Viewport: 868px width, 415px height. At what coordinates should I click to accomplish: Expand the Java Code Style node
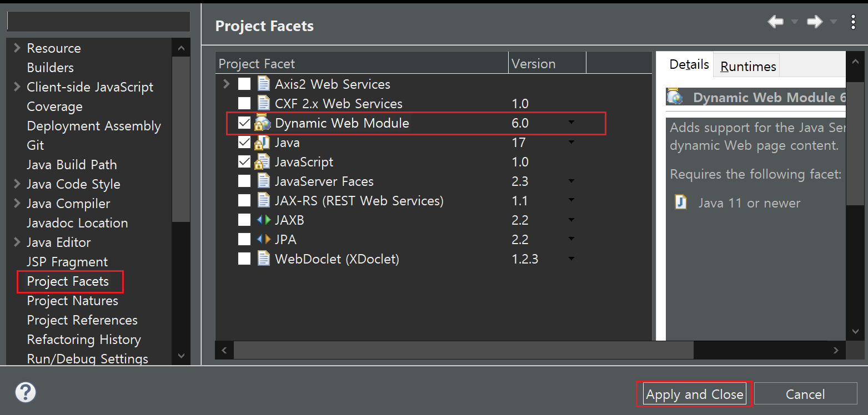17,184
